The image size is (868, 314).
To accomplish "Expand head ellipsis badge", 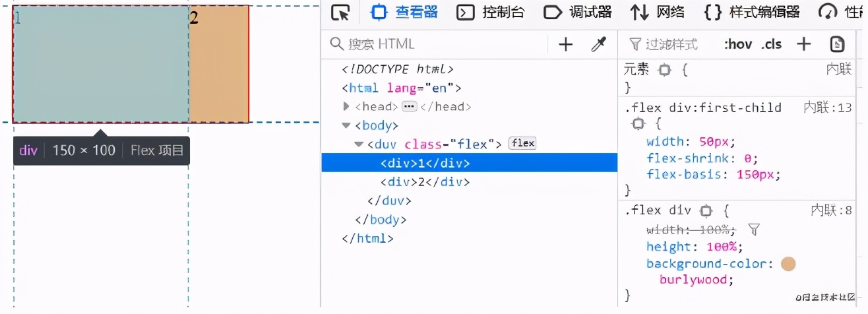I will [x=409, y=106].
